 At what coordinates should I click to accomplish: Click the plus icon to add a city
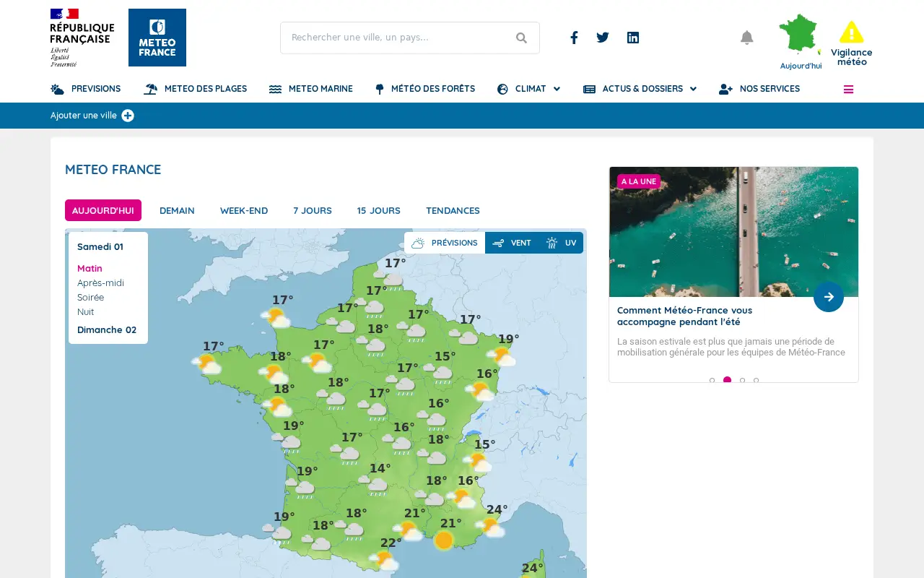point(128,116)
